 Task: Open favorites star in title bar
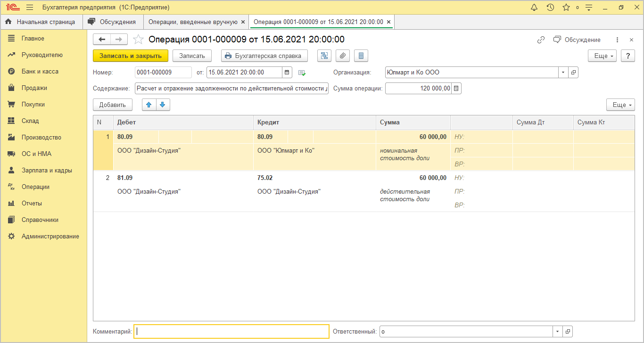pos(566,8)
